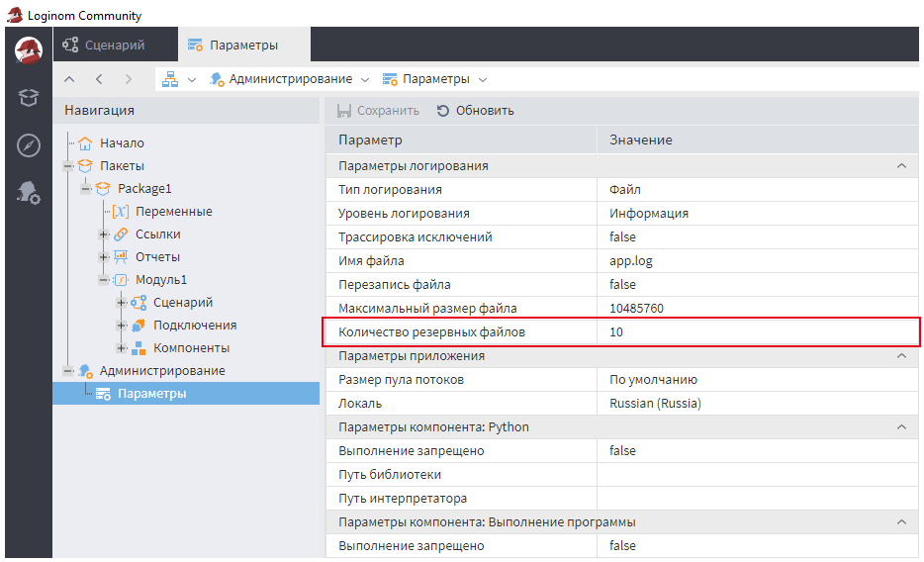Expand the Сценарий tree node
Screen dimensions: 924x562
(x=122, y=303)
